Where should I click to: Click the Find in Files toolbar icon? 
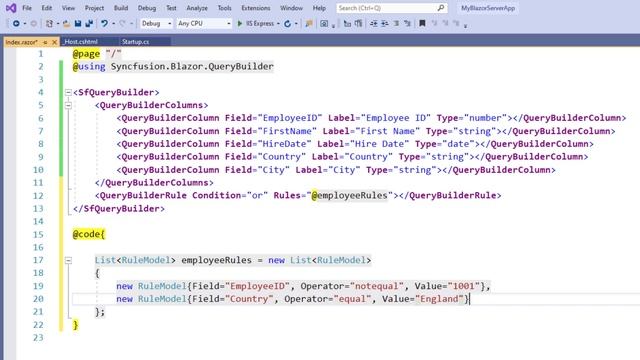[309, 24]
